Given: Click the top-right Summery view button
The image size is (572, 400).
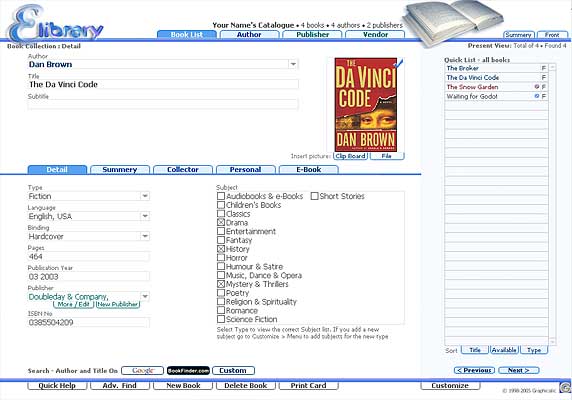Looking at the screenshot, I should click(x=518, y=35).
